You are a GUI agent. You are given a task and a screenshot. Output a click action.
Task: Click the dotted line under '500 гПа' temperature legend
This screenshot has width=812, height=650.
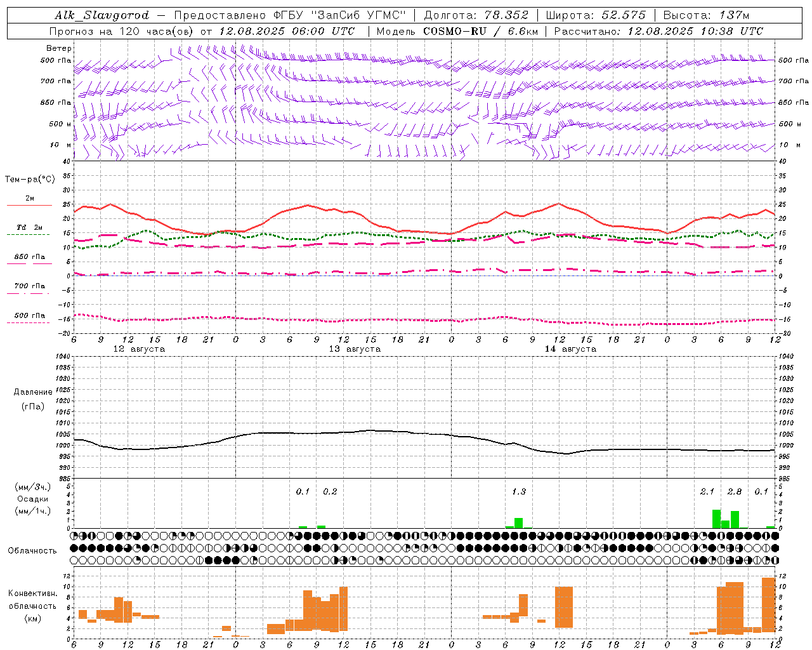click(x=28, y=322)
